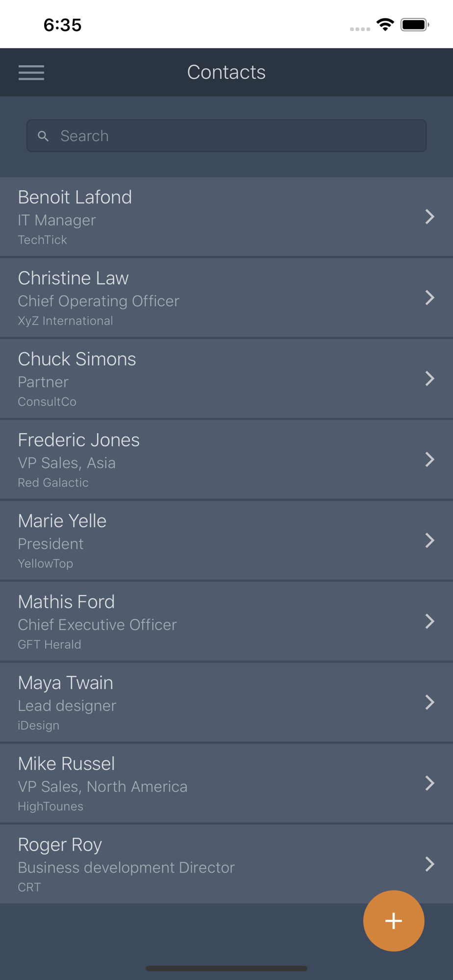Select Roger Roy contact name

(60, 845)
